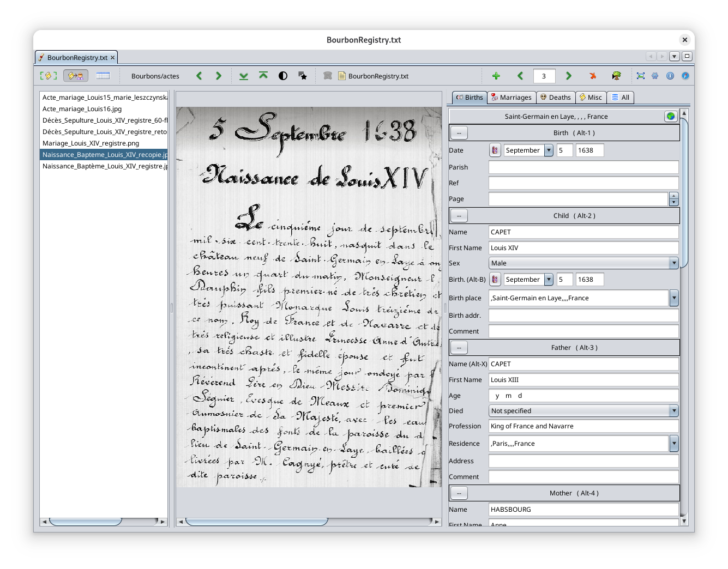This screenshot has height=569, width=728.
Task: Maximize the editor panel with square button
Action: click(687, 56)
